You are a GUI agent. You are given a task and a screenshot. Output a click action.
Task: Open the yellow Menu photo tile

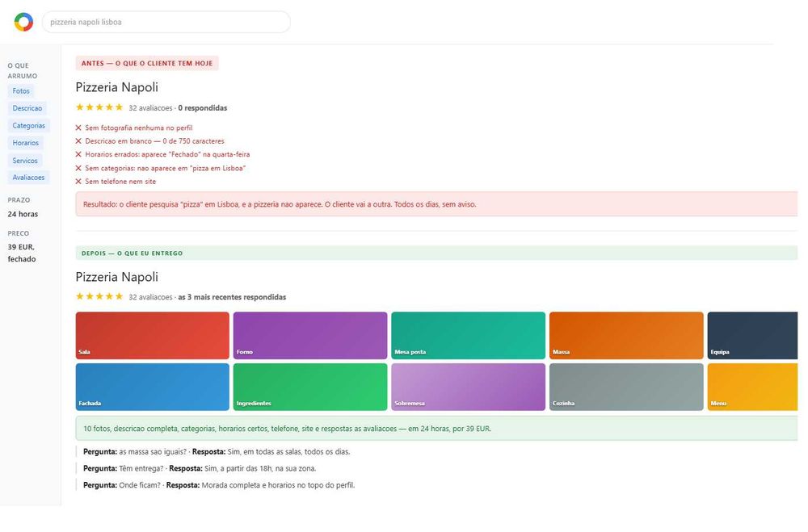752,387
